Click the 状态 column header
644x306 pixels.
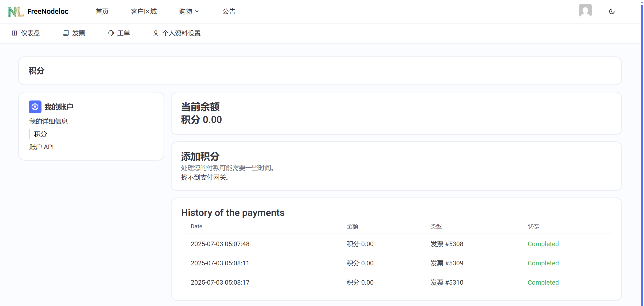[533, 226]
